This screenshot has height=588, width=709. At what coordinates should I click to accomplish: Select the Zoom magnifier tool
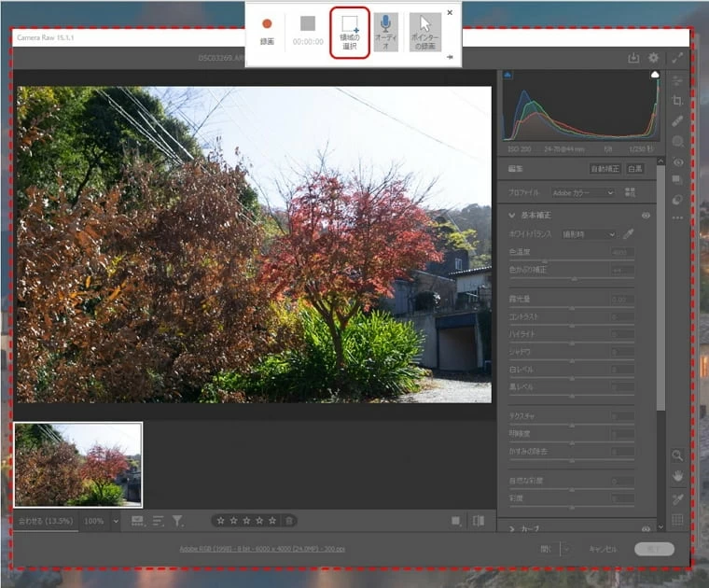point(678,455)
